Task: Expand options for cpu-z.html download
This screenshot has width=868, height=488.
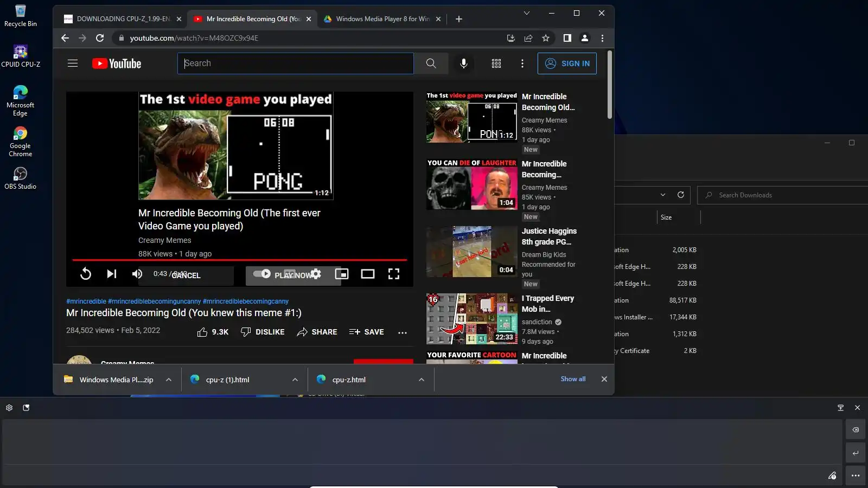Action: tap(422, 380)
